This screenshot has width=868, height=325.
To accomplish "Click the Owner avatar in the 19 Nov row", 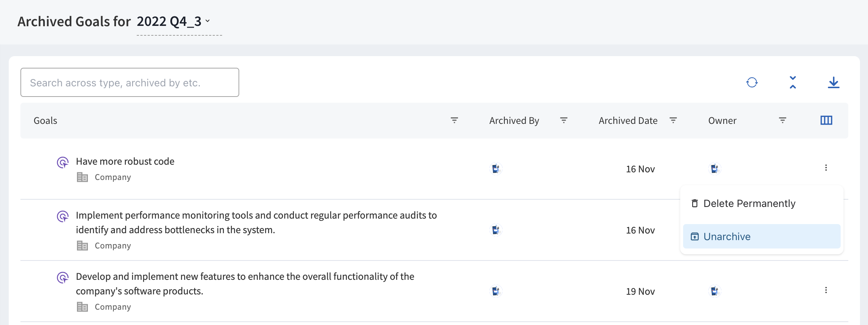I will 714,291.
